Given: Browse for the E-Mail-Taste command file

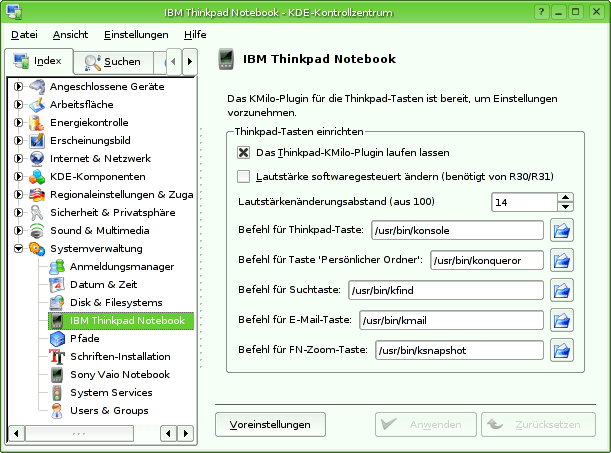Looking at the screenshot, I should [562, 320].
